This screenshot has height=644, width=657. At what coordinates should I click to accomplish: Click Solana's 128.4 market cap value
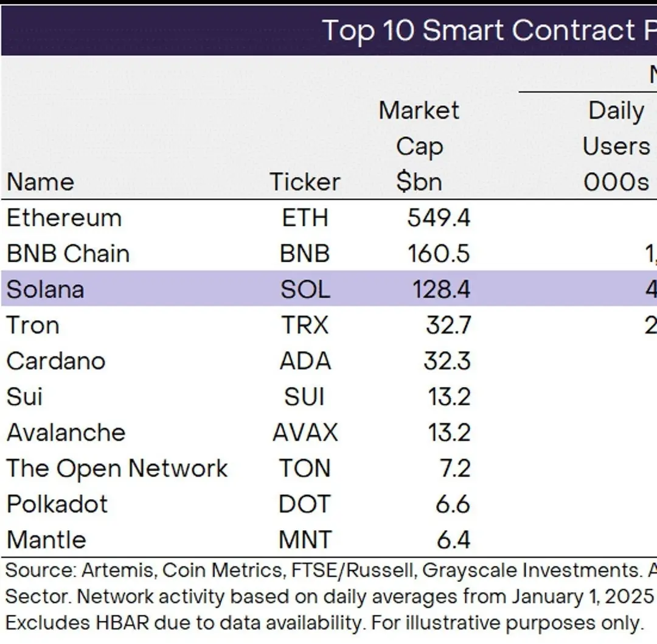[438, 289]
